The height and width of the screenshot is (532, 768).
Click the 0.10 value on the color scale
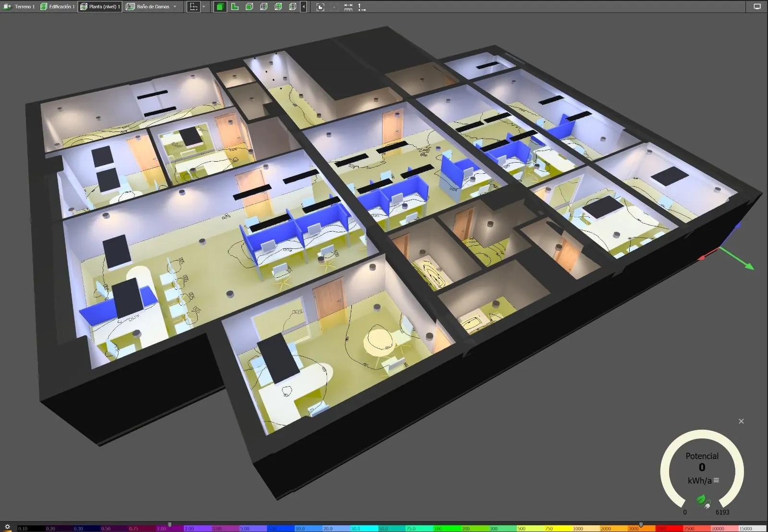[x=23, y=529]
